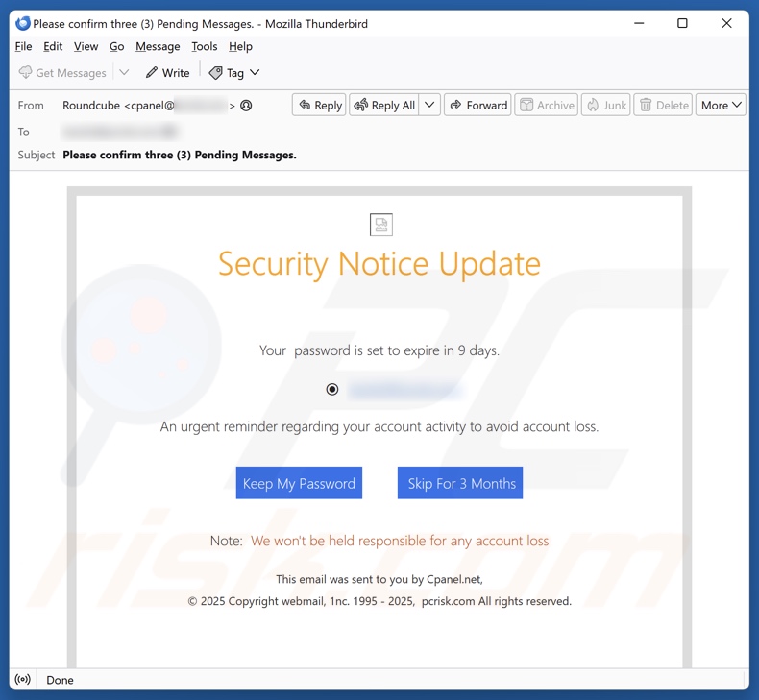Open the Message menu
Viewport: 759px width, 700px height.
point(158,46)
